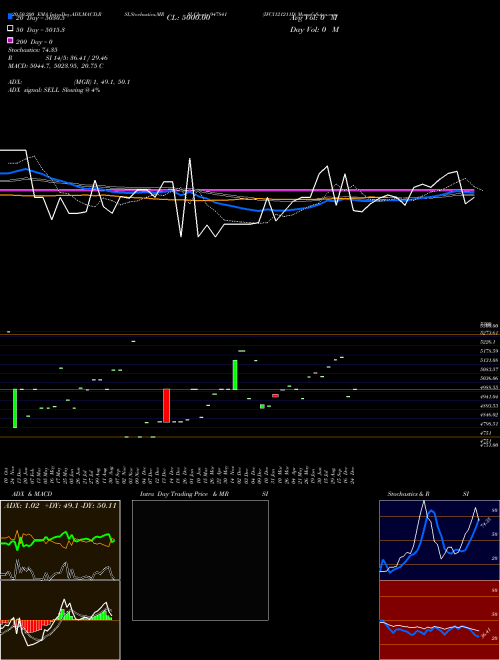Click the tall green candle near 14 Nov
The image size is (500, 660).
[x=235, y=375]
